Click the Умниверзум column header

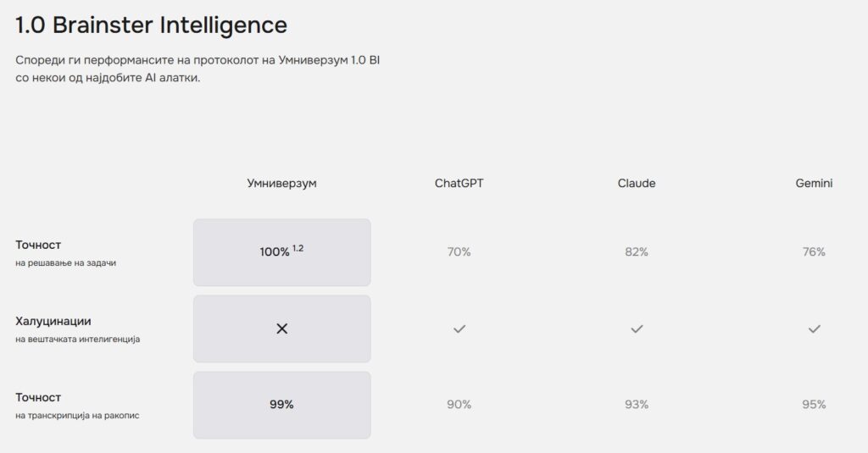click(x=281, y=183)
